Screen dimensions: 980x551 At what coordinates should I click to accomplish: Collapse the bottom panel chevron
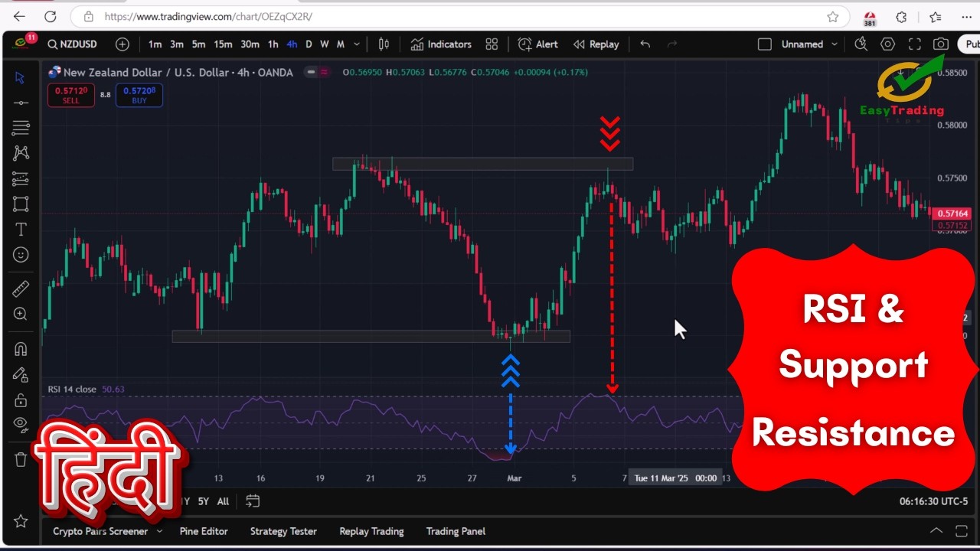tap(936, 530)
